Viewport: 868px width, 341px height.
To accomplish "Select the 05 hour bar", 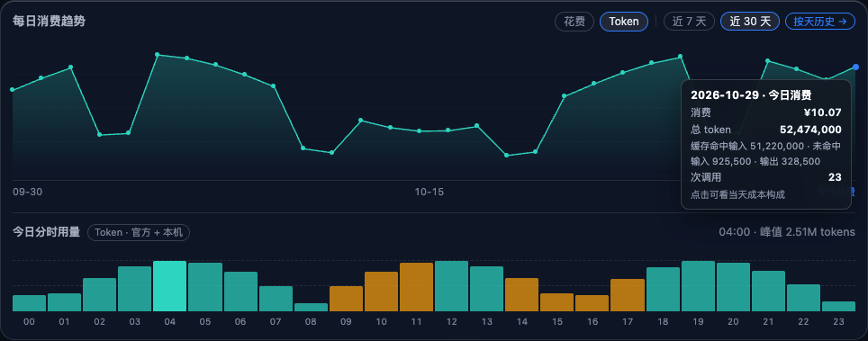I will point(205,287).
